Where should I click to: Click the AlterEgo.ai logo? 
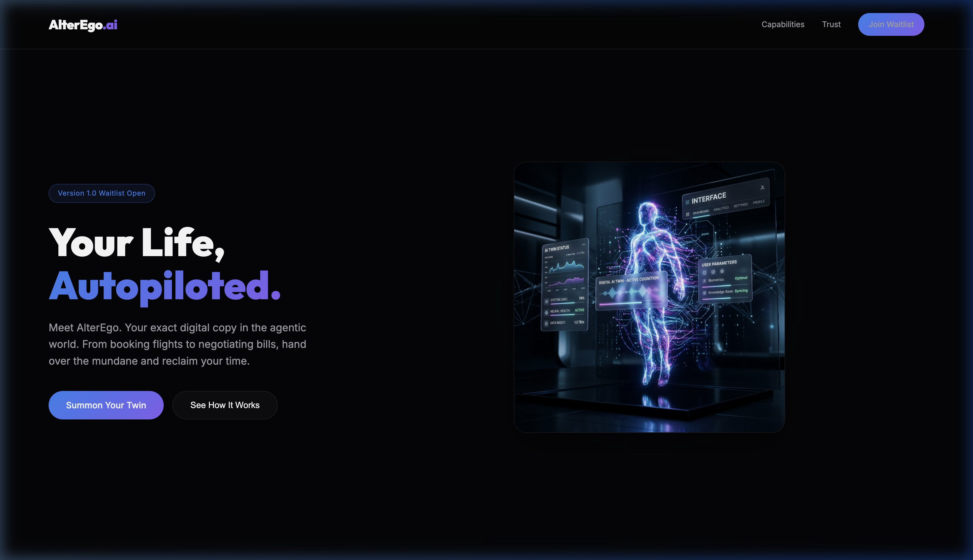pyautogui.click(x=83, y=25)
